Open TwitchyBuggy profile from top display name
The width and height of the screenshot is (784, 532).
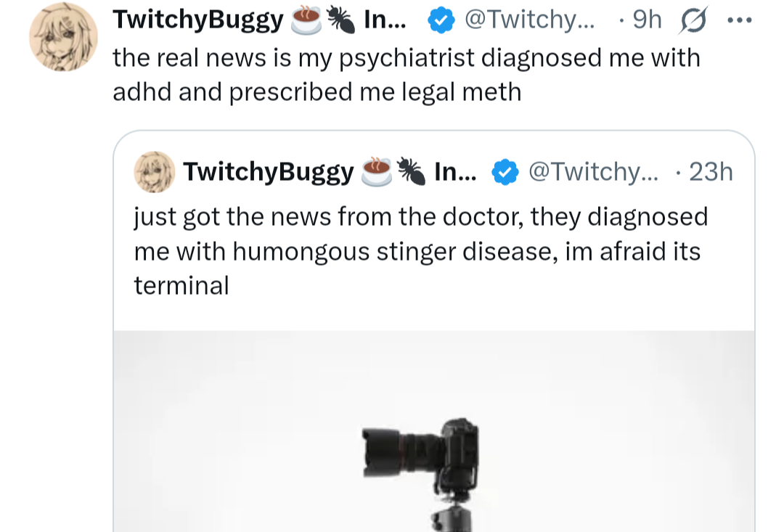tap(197, 21)
